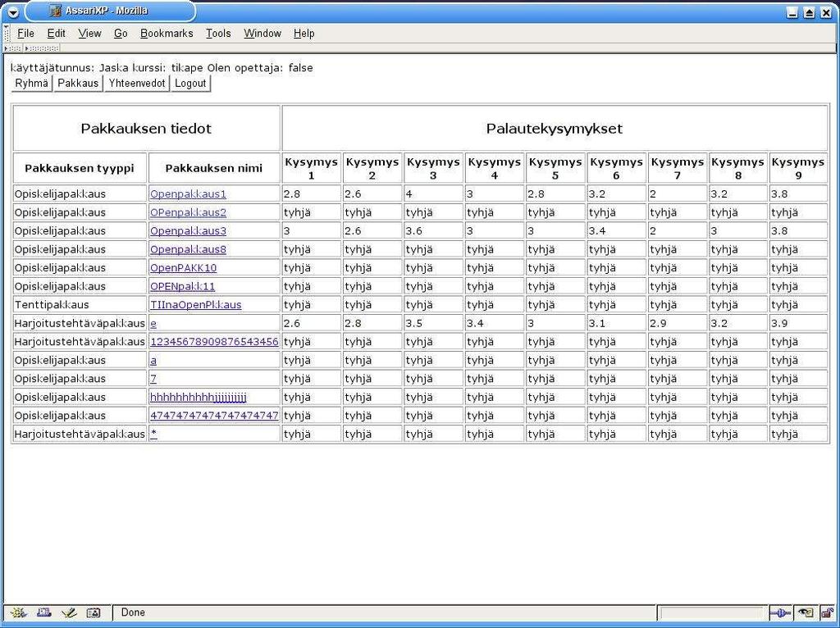Click row e's Kysymys 7 value 2.9
Viewport: 840px width, 628px height.
tap(658, 323)
